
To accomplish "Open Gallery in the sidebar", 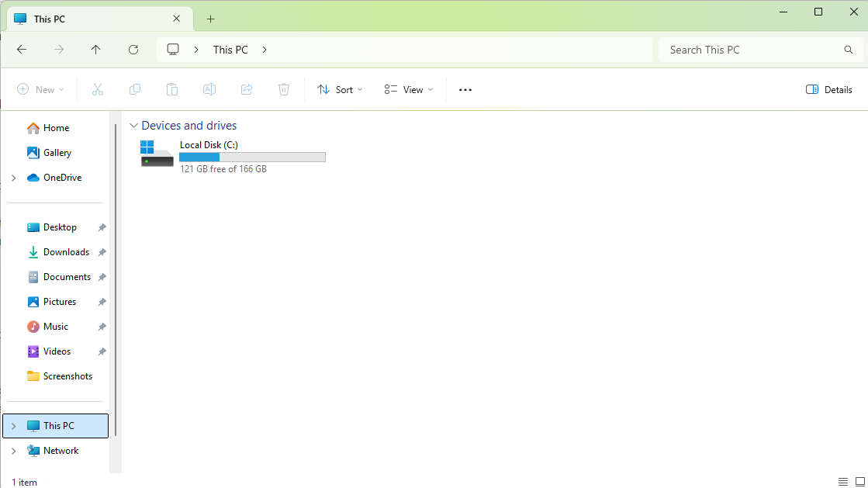I will tap(57, 153).
